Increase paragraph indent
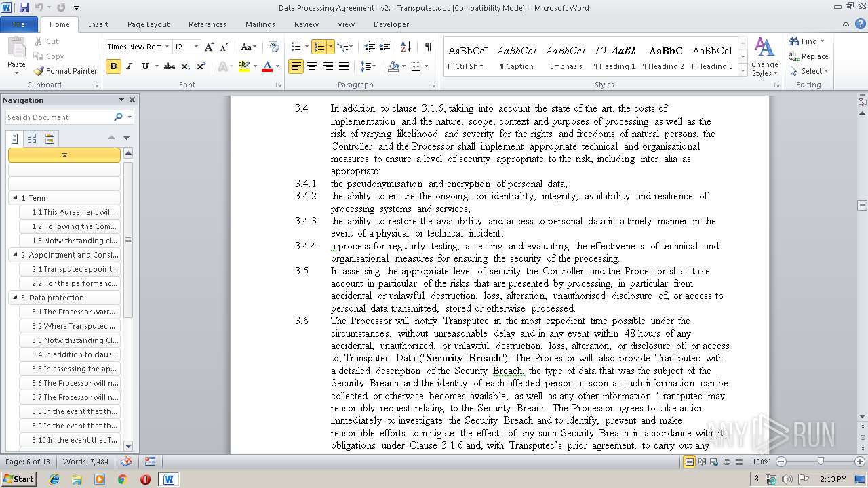The height and width of the screenshot is (488, 868). pyautogui.click(x=385, y=47)
